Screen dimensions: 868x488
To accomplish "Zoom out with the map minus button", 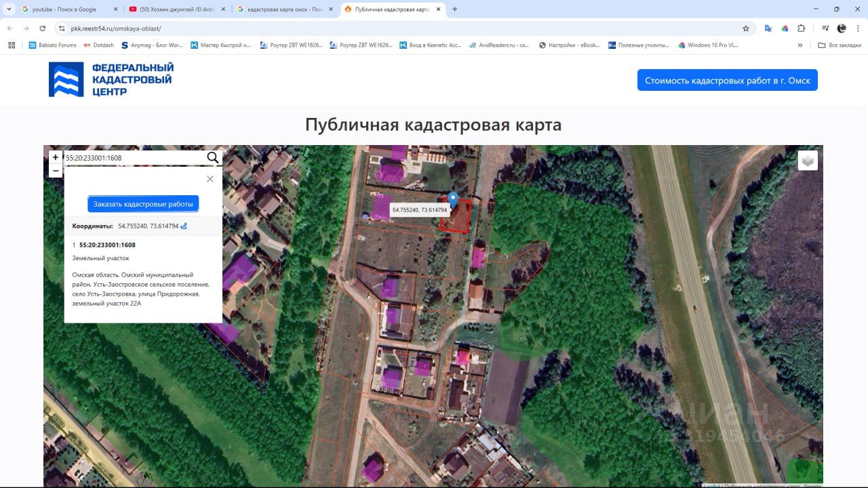I will (x=56, y=171).
